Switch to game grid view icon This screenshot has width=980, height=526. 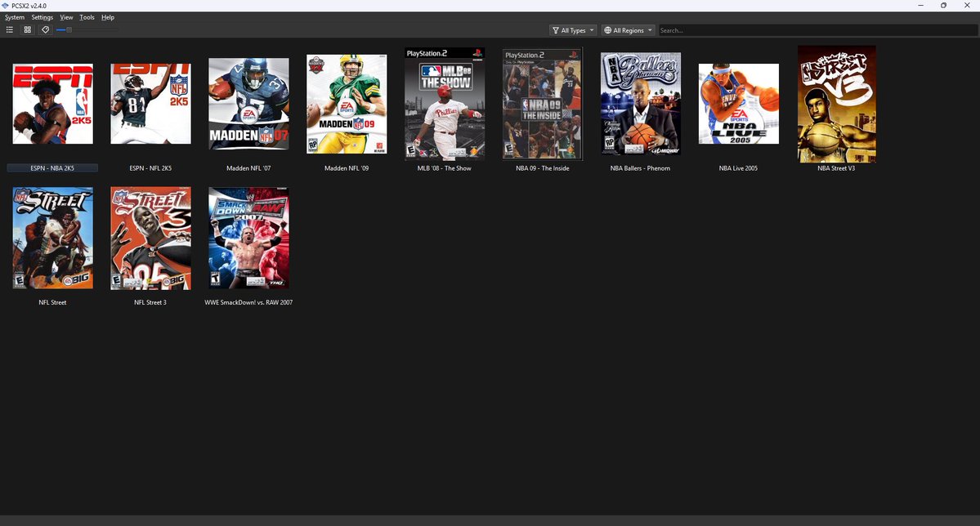[x=28, y=30]
